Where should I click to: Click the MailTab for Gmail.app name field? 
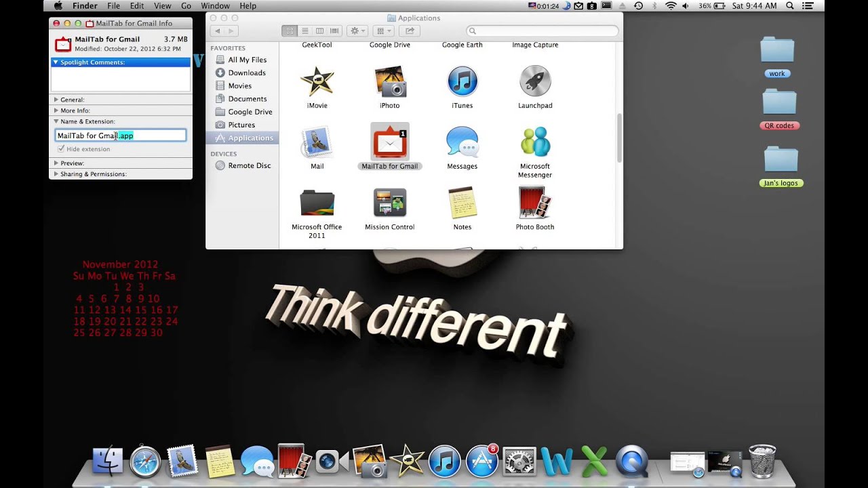click(121, 136)
